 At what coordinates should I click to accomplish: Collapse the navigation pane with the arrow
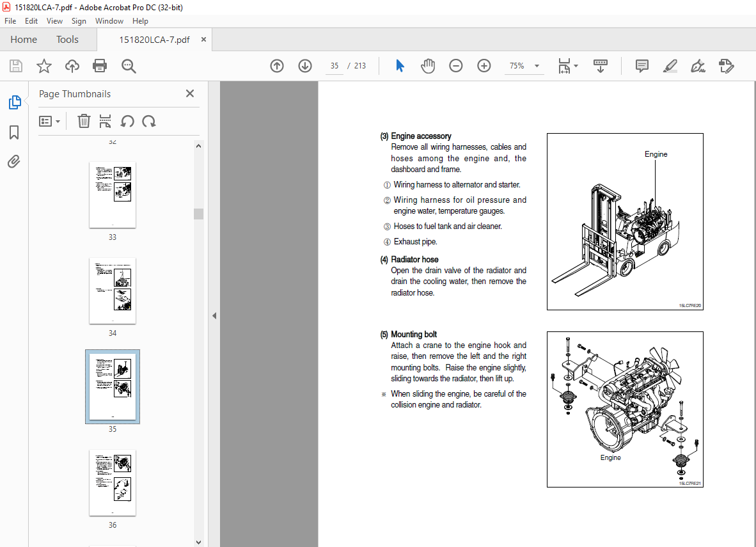(214, 316)
